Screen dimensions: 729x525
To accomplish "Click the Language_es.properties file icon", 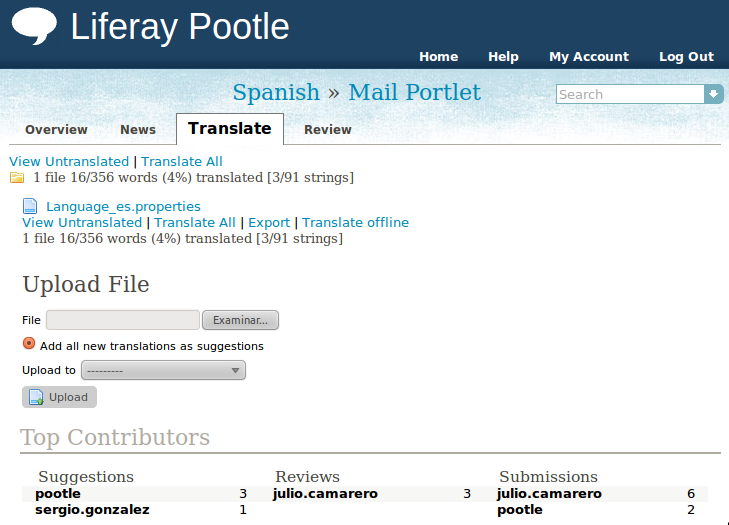I will [30, 207].
